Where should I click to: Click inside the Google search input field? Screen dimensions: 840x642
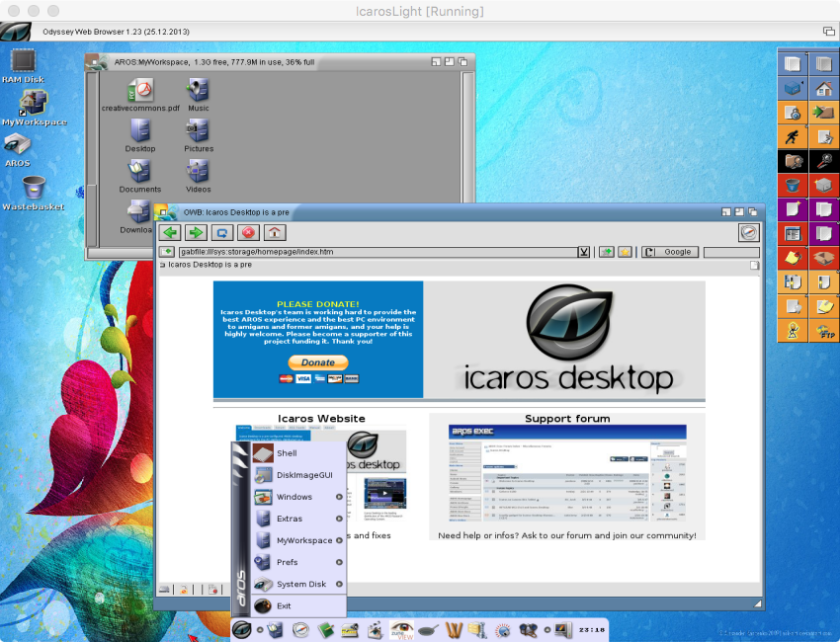coord(729,251)
